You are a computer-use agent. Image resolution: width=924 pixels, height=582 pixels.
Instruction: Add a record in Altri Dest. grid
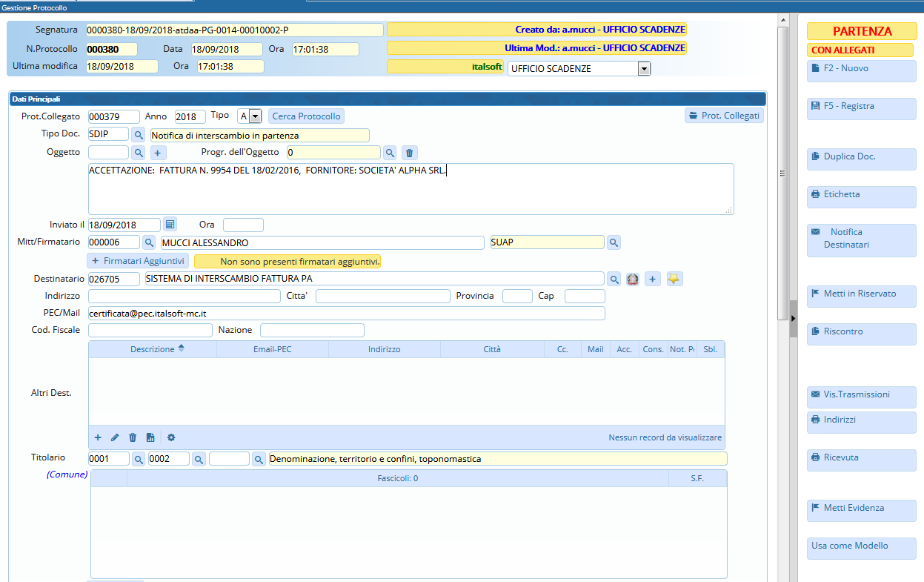(x=98, y=437)
